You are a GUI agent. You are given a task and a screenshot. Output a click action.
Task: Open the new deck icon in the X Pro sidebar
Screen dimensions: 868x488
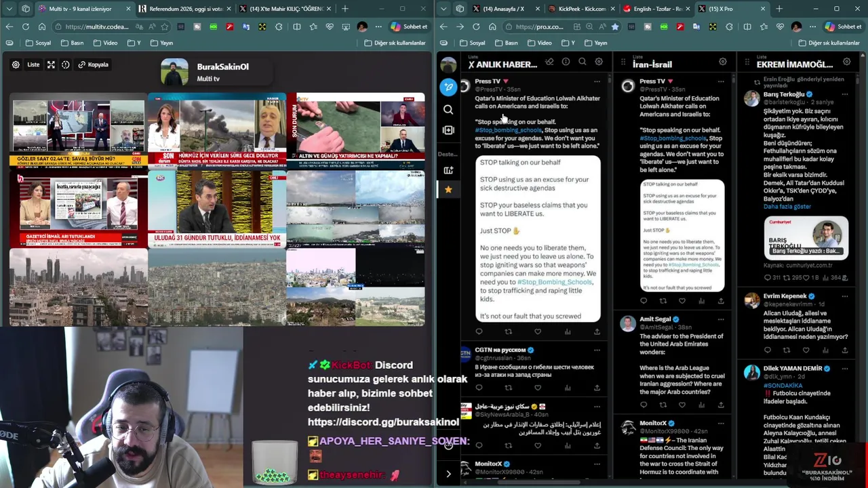pos(448,170)
